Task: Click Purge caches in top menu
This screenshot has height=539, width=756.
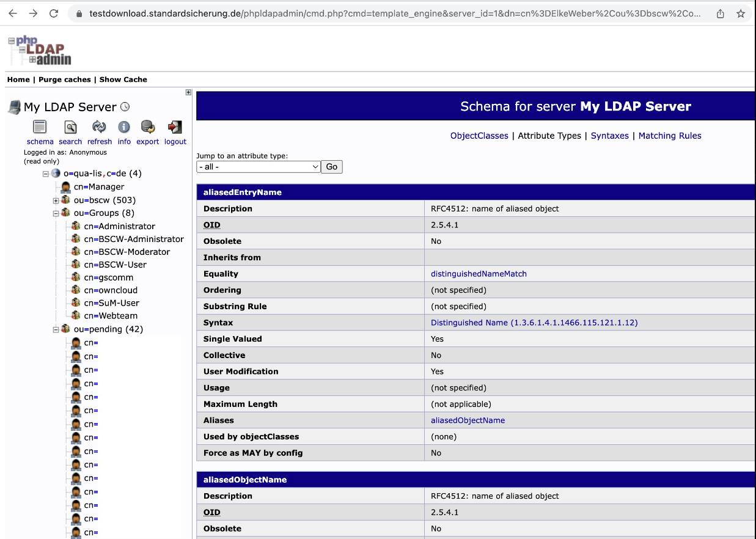Action: [x=64, y=79]
